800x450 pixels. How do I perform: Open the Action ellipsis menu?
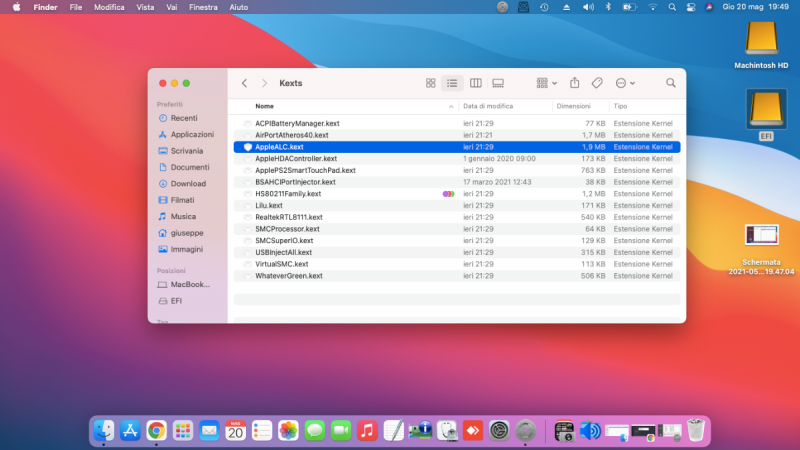click(625, 83)
